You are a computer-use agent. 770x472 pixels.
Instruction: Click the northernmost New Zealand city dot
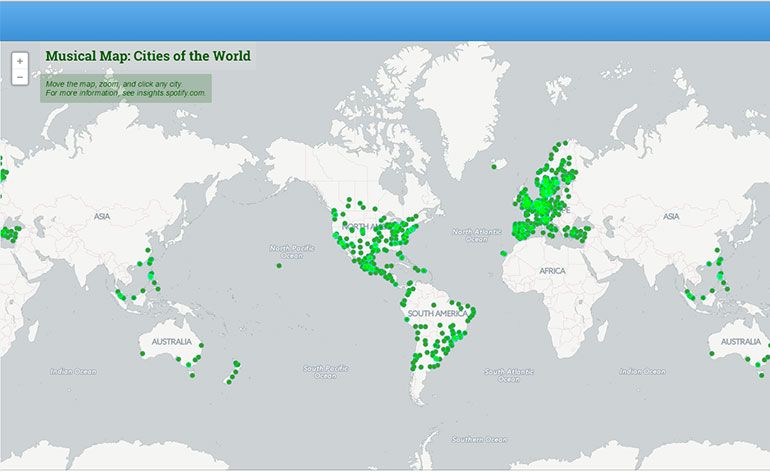click(x=237, y=364)
